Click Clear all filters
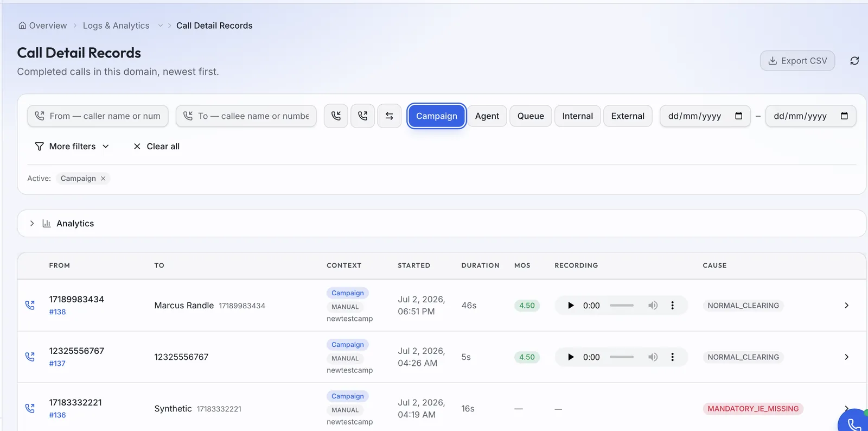This screenshot has width=868, height=431. 156,147
